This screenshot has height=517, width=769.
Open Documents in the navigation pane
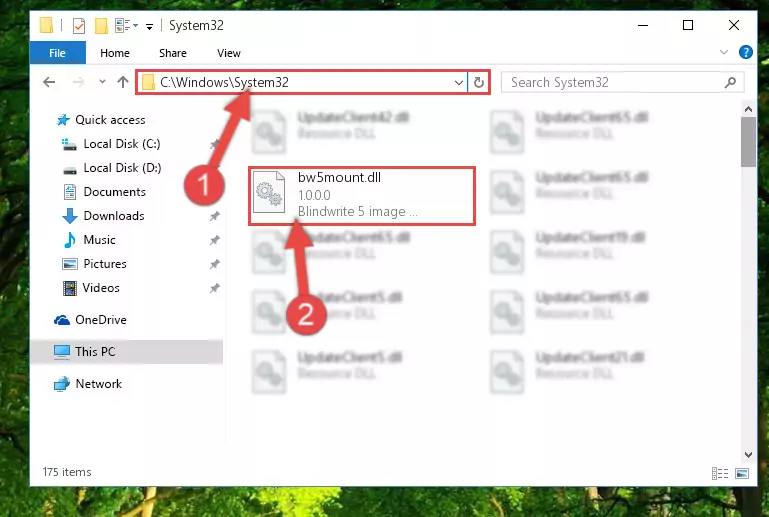coord(114,192)
